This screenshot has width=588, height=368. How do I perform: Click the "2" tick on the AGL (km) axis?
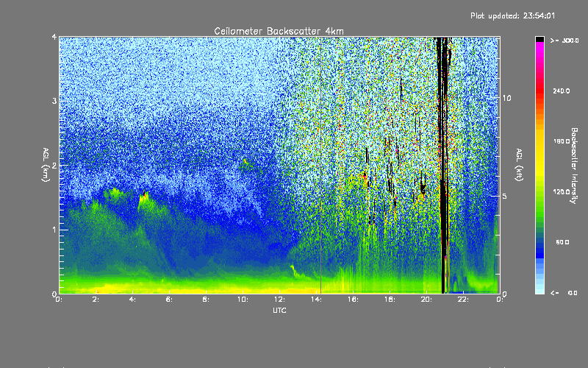54,166
